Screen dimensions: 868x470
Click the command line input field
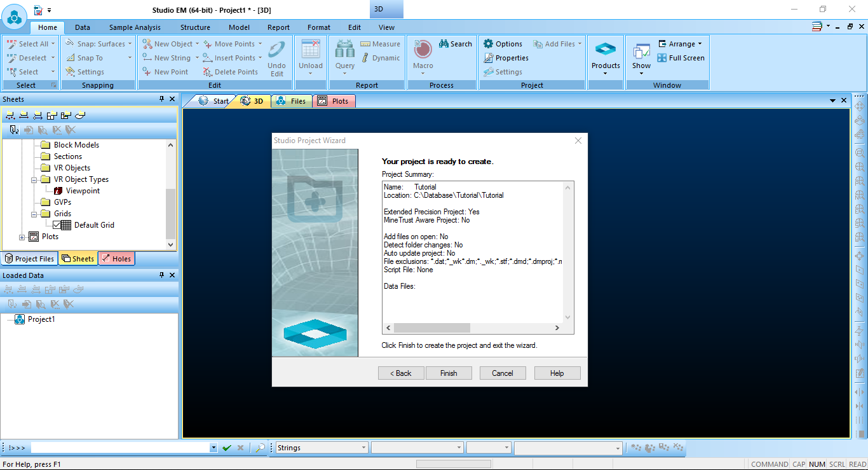(119, 448)
